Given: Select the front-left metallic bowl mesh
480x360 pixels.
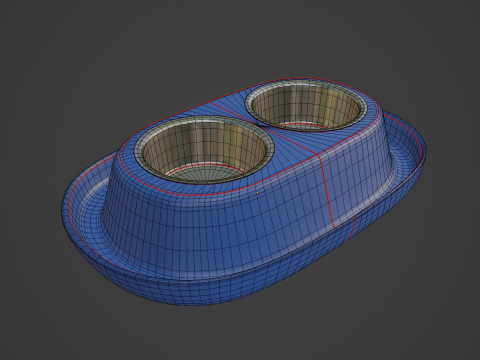Looking at the screenshot, I should 204,149.
